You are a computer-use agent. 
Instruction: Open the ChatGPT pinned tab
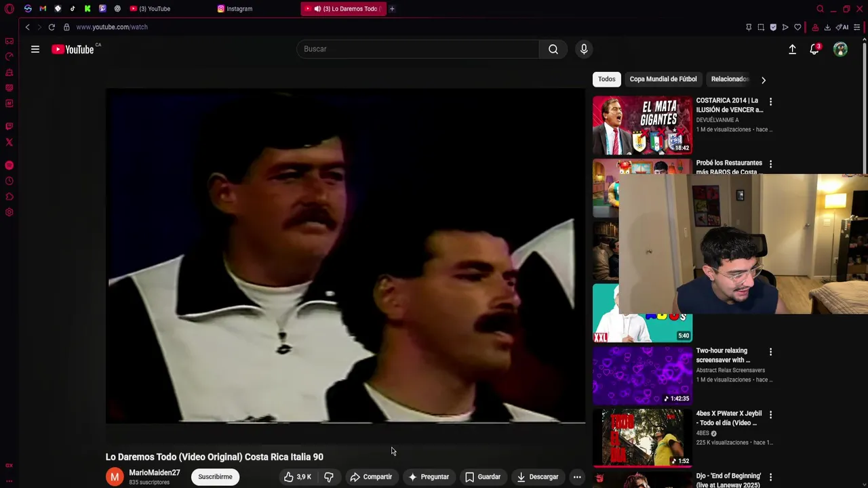117,9
